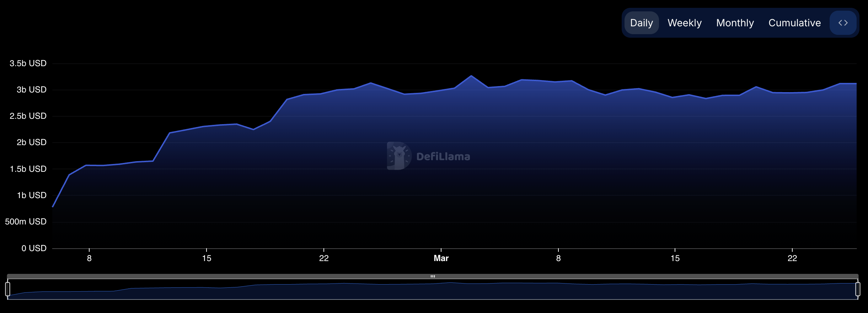Open the embed code button

pos(843,23)
